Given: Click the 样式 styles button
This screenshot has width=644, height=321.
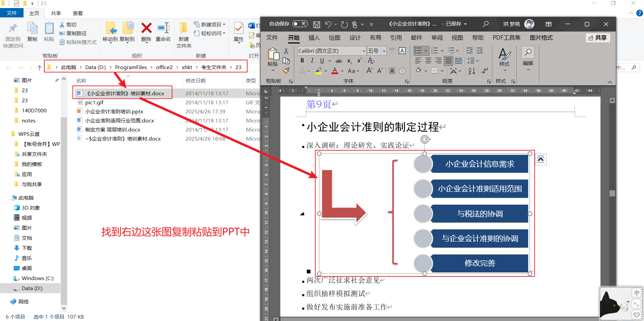Looking at the screenshot, I should coord(504,59).
